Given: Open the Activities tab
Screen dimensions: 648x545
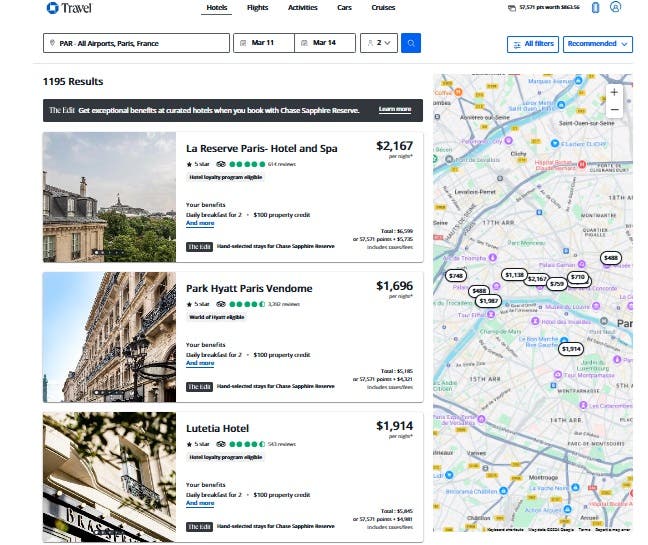Looking at the screenshot, I should pyautogui.click(x=303, y=7).
